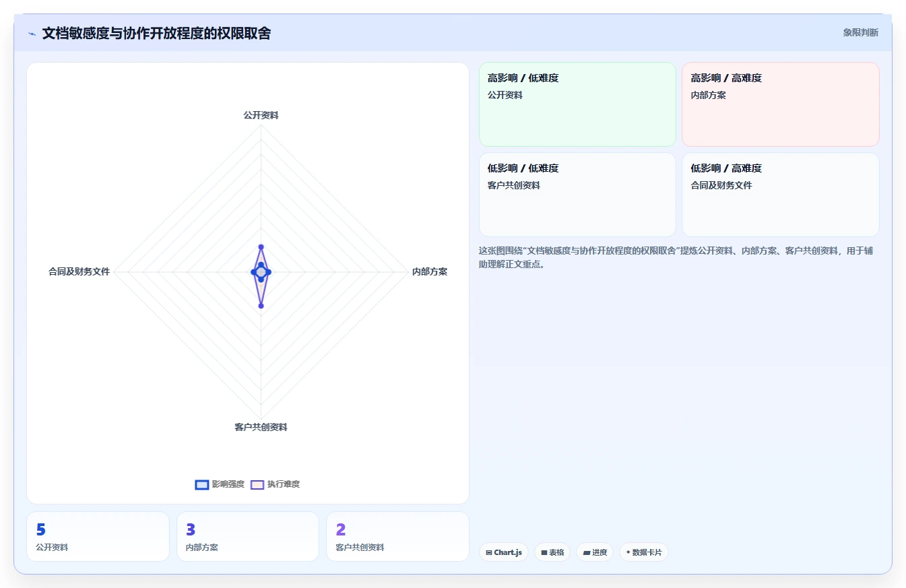
Task: Click the 客户共创资料 radar axis label
Action: click(261, 427)
